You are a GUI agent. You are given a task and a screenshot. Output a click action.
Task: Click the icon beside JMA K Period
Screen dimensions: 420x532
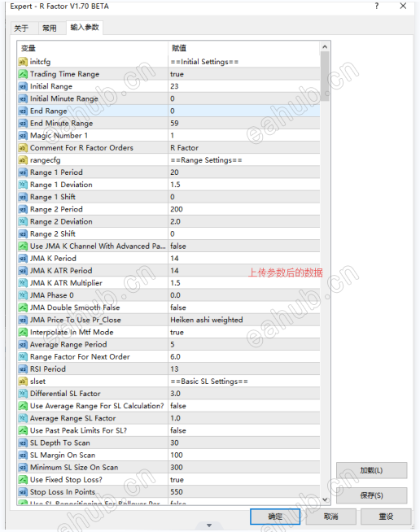23,258
